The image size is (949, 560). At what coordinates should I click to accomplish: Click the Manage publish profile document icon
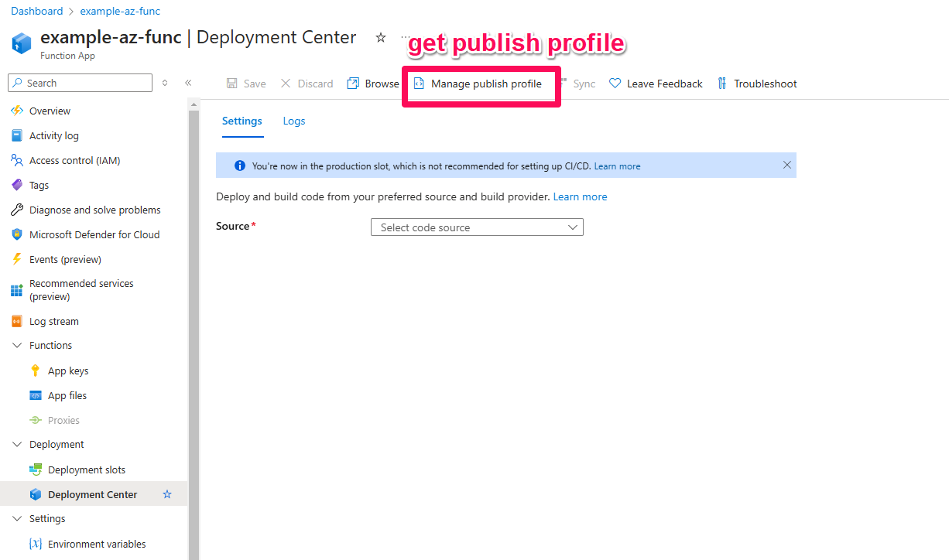[x=419, y=84]
